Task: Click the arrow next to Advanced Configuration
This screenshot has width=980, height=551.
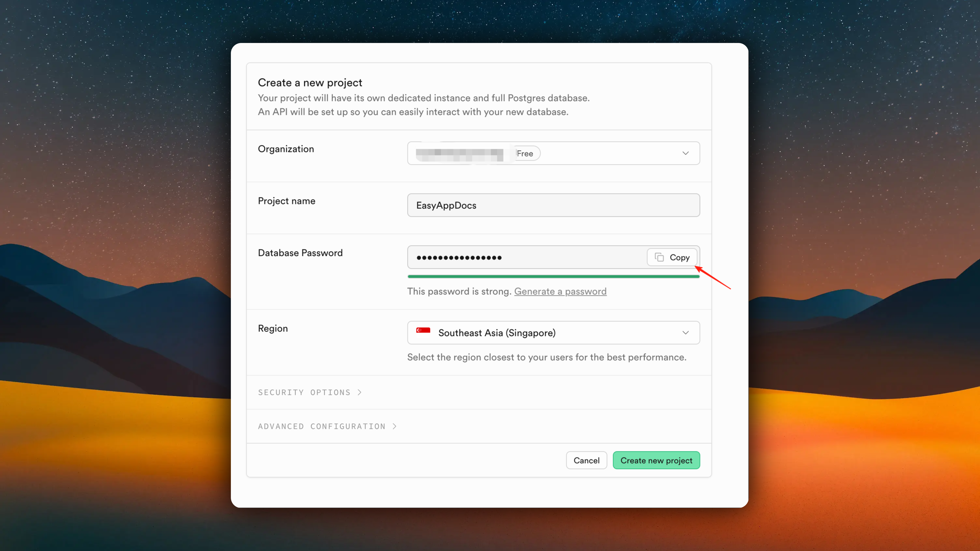Action: pyautogui.click(x=394, y=426)
